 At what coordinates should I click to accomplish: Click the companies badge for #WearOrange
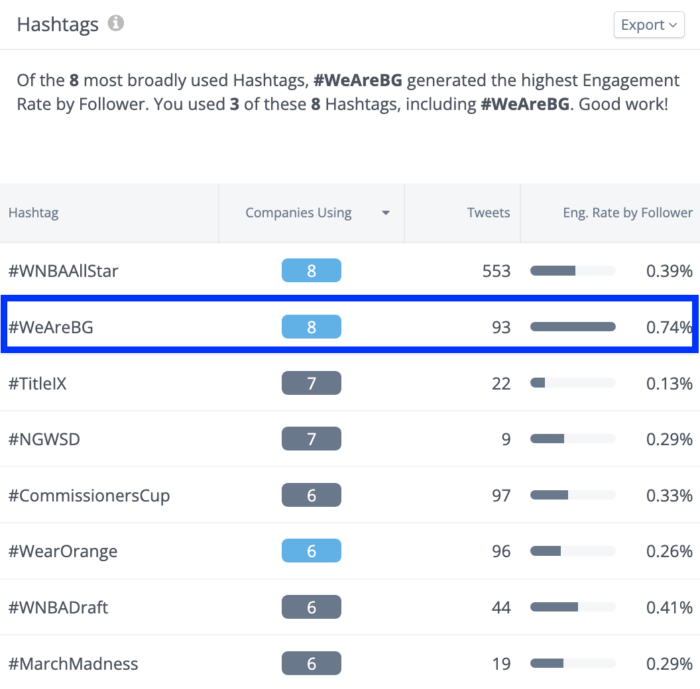click(x=311, y=551)
